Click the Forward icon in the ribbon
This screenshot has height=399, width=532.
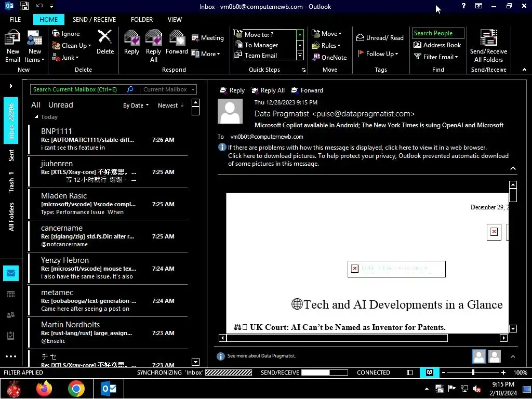pyautogui.click(x=177, y=38)
